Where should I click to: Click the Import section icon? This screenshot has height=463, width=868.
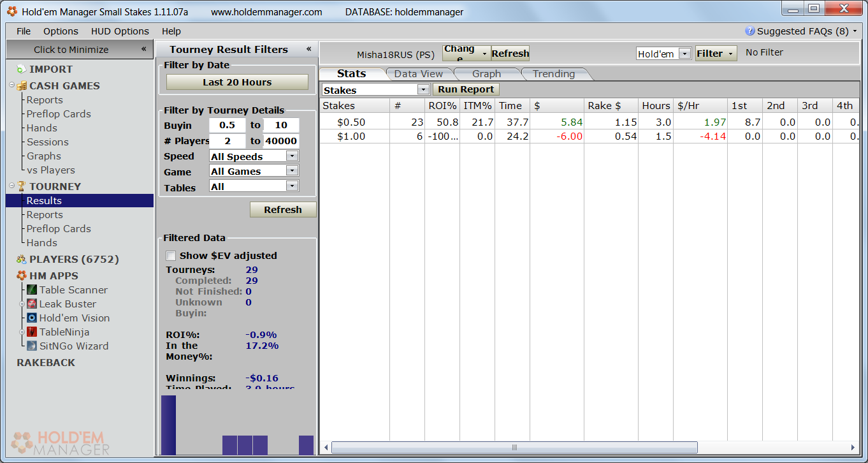click(22, 70)
